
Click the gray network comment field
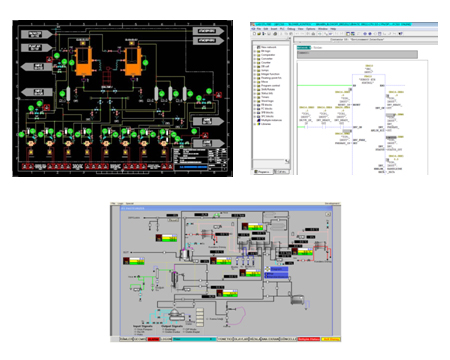pos(357,54)
